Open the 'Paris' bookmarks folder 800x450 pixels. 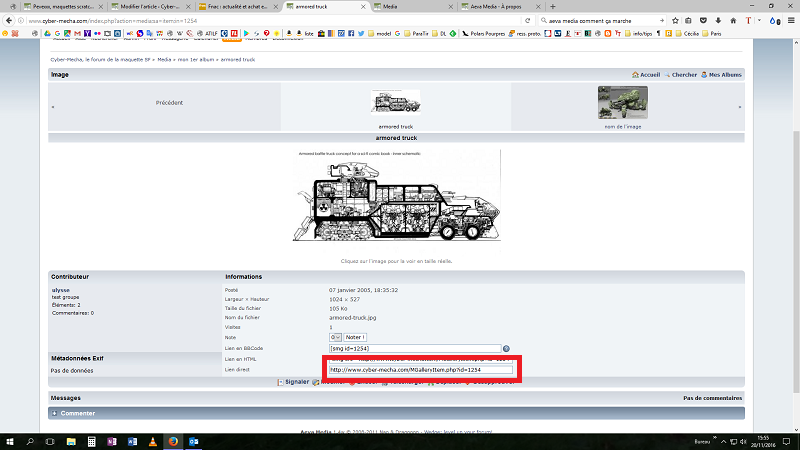712,33
